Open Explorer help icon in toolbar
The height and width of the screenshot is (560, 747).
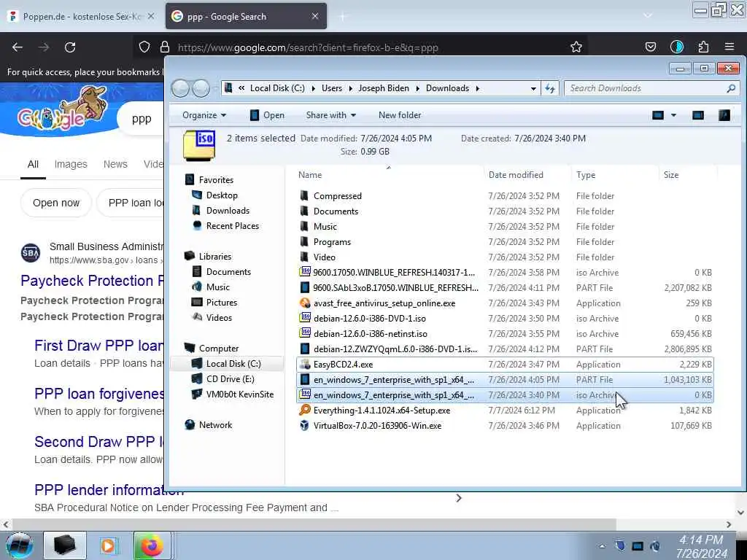coord(724,115)
